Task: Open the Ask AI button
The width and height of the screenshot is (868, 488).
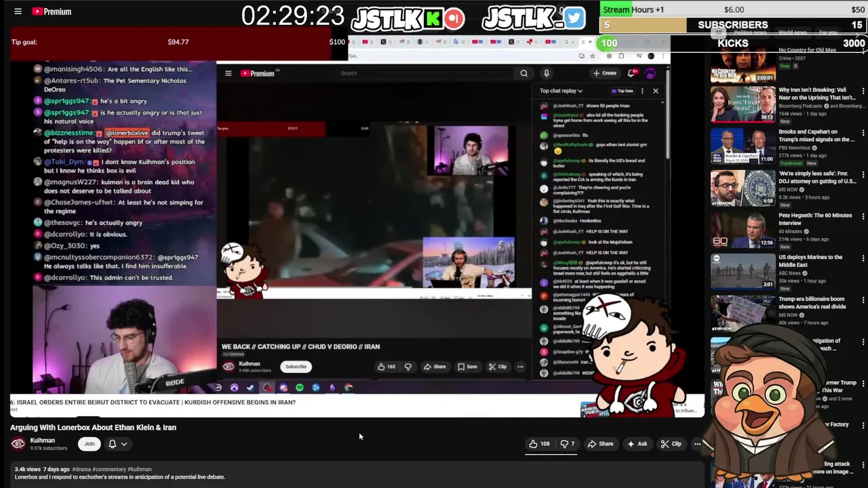Action: 637,444
